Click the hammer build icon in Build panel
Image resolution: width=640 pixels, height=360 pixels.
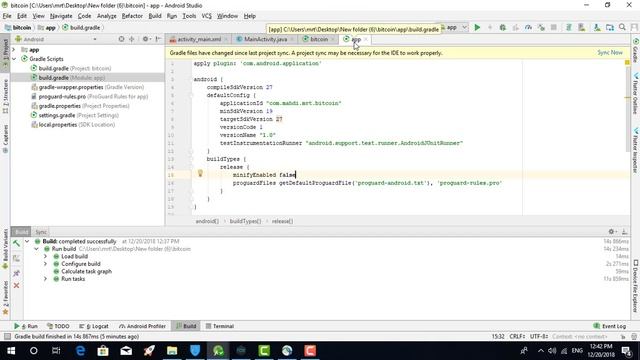click(16, 243)
